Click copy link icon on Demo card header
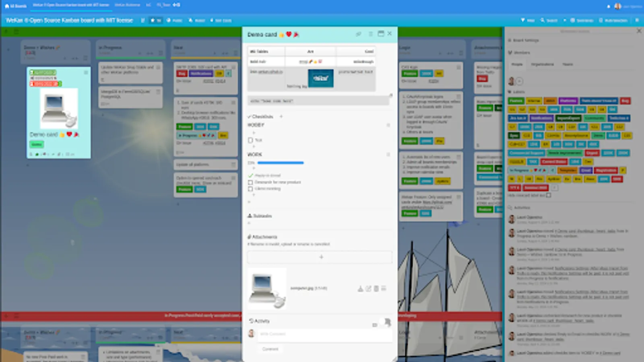Image resolution: width=644 pixels, height=362 pixels. (x=359, y=34)
